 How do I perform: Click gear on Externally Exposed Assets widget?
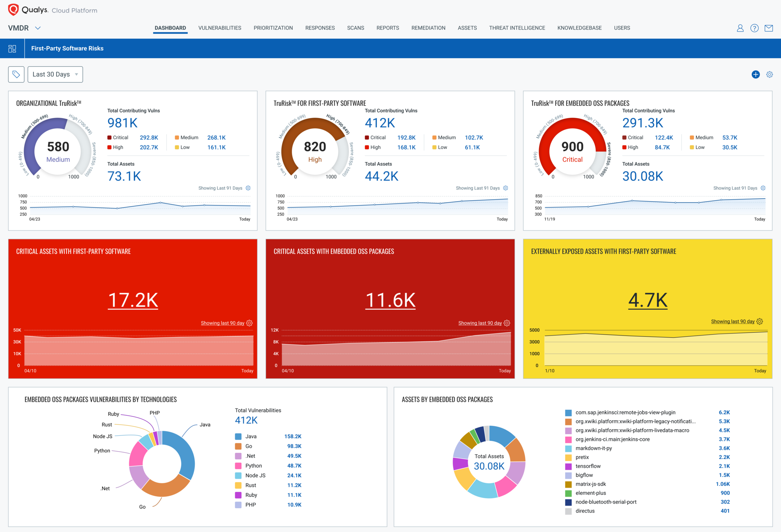pos(760,321)
